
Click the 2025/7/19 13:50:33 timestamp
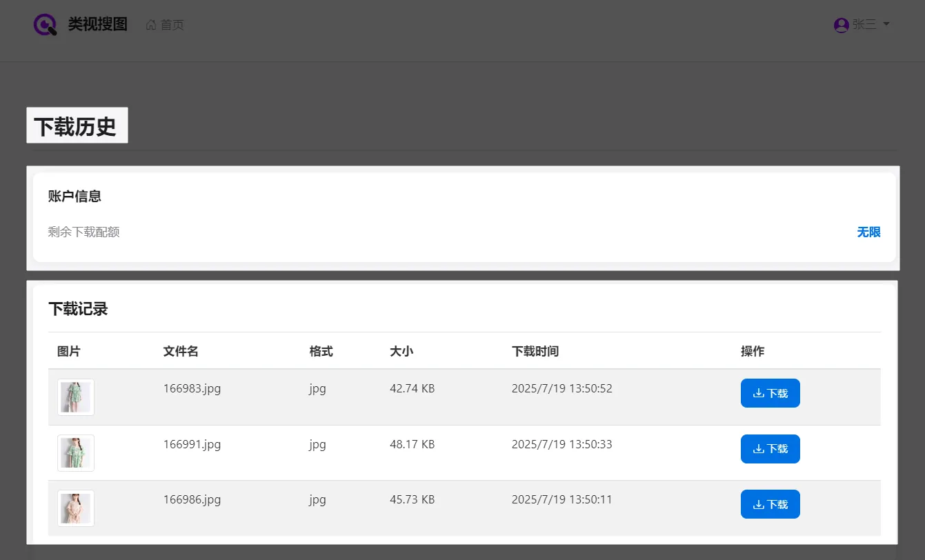point(561,444)
